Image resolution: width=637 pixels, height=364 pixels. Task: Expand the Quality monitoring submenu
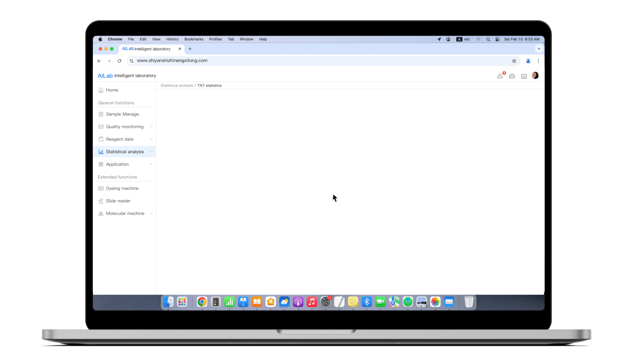[x=152, y=127]
